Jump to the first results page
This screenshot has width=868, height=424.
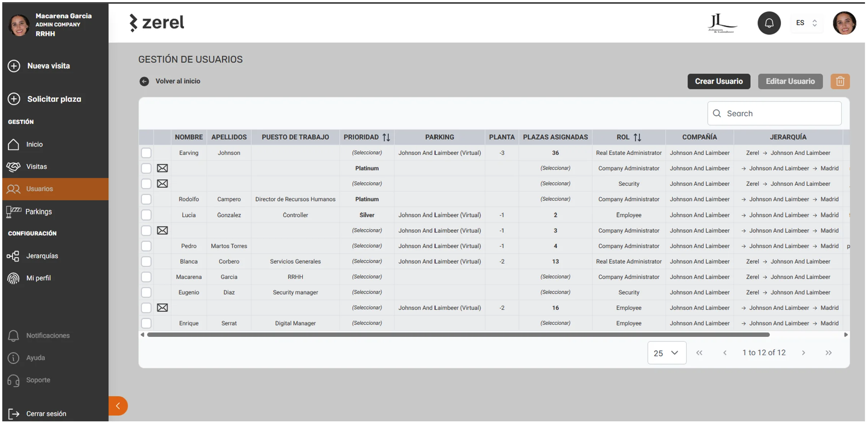tap(699, 353)
